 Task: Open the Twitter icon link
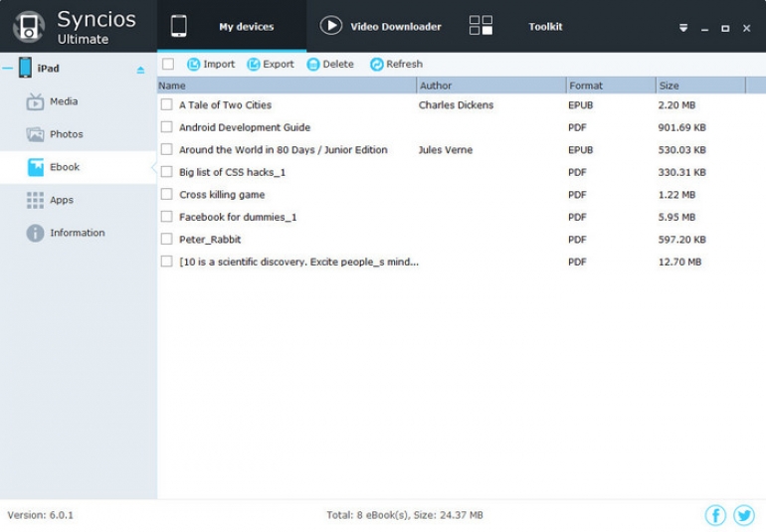[744, 515]
